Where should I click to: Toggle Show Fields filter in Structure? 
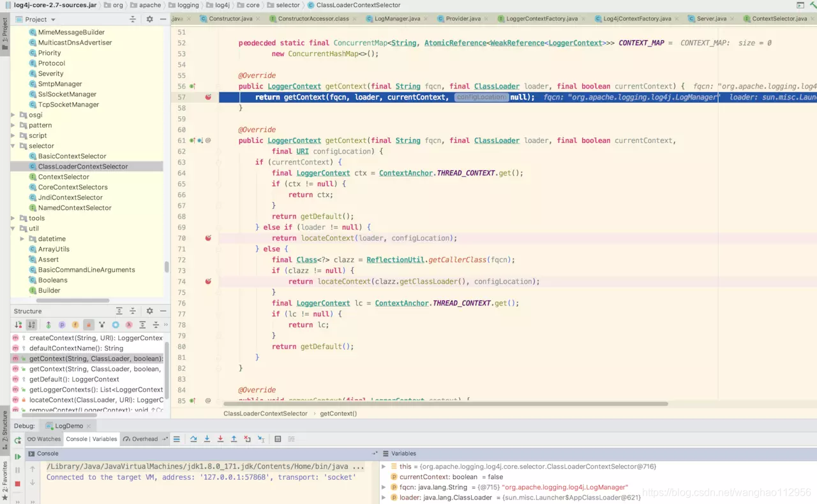point(75,325)
